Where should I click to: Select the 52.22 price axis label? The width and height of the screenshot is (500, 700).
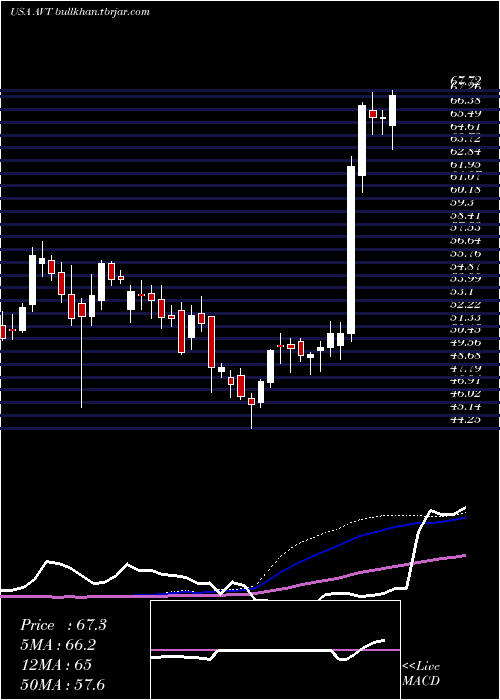(x=465, y=304)
